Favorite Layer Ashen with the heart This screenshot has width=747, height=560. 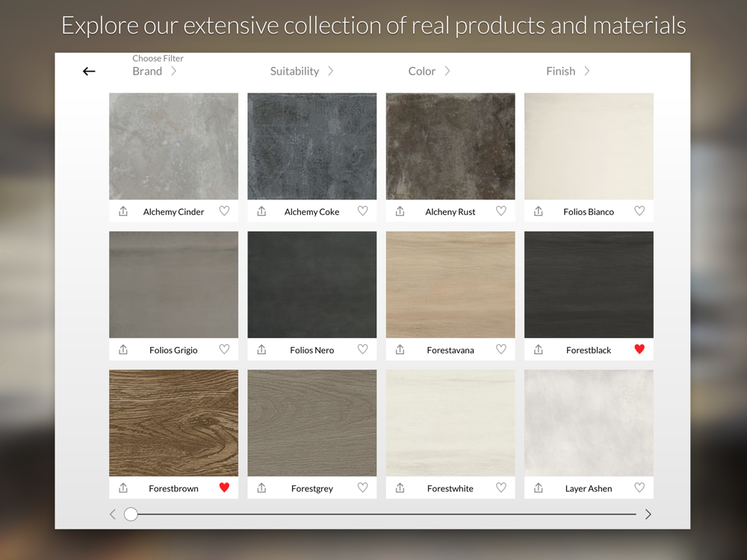pyautogui.click(x=639, y=487)
